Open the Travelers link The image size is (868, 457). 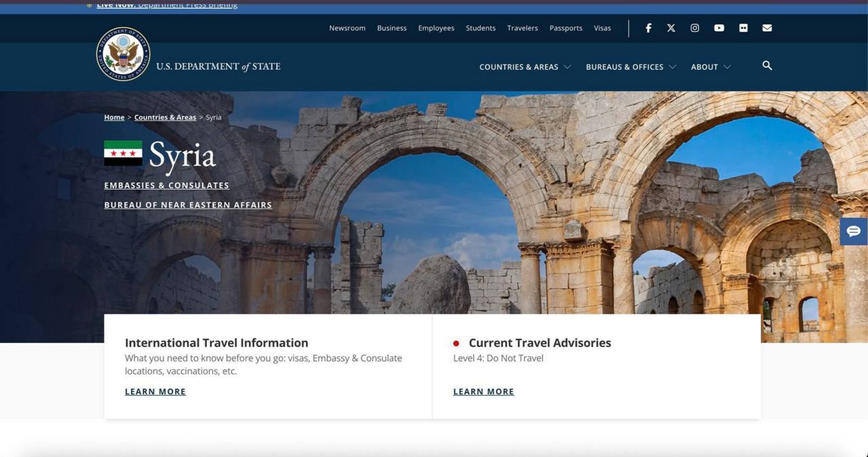point(522,28)
